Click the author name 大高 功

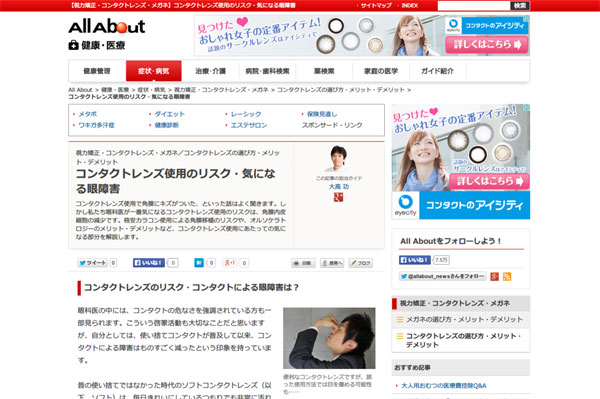339,187
